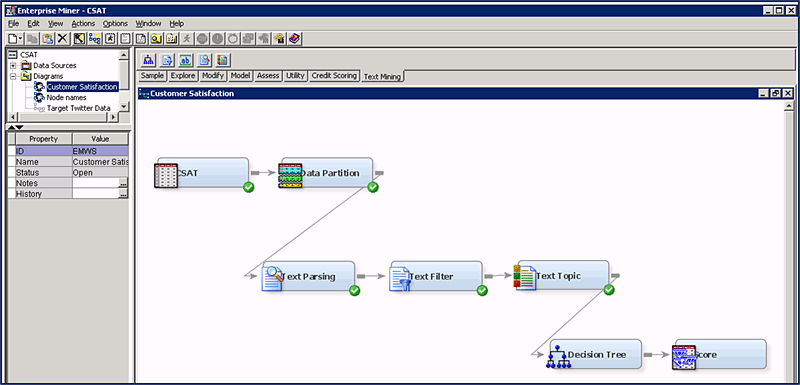Click the Text Topic node icon
This screenshot has width=800, height=385.
click(524, 277)
